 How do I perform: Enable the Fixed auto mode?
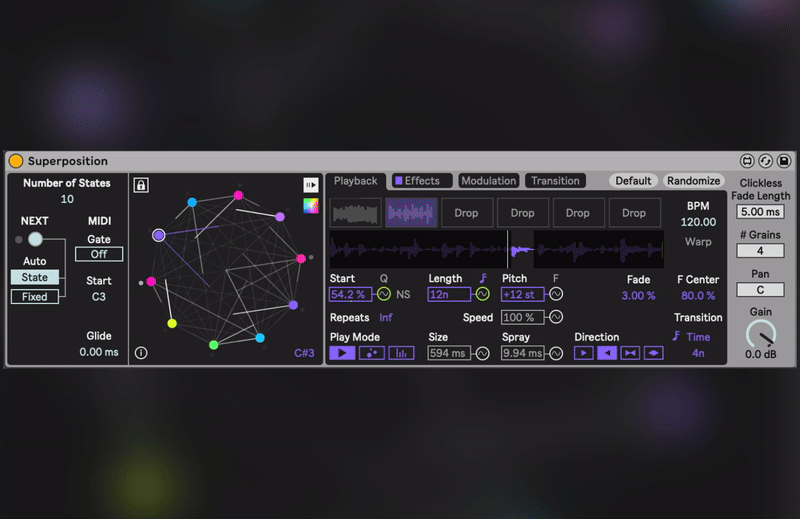tap(35, 297)
